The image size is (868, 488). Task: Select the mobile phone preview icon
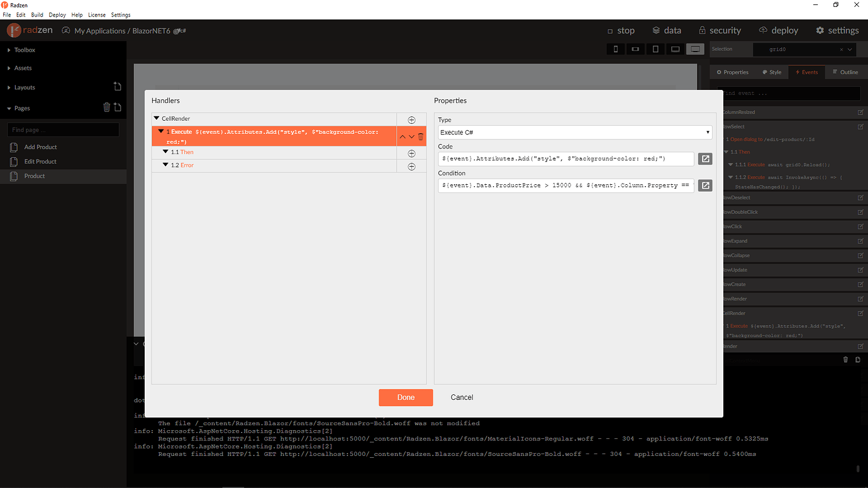click(x=615, y=48)
